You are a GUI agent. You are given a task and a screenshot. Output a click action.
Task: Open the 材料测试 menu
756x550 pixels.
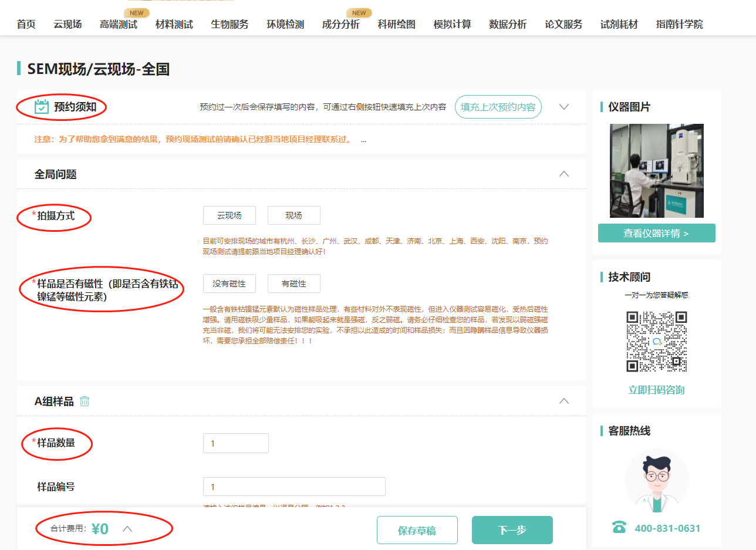tap(174, 24)
